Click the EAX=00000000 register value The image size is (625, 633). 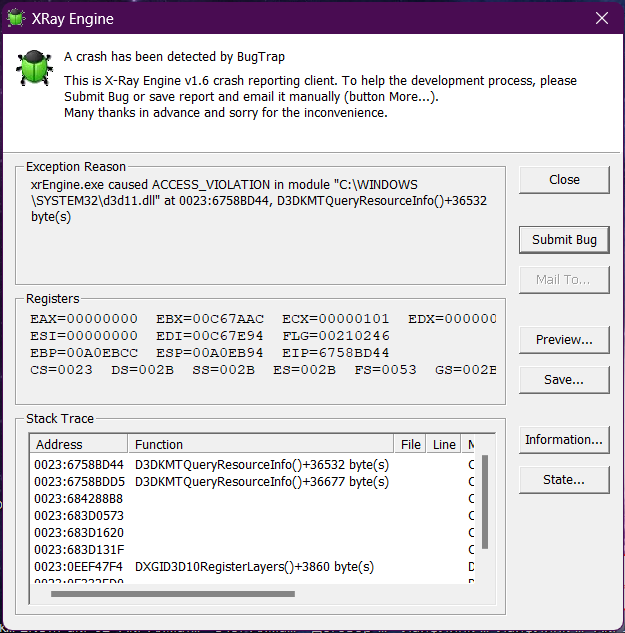(84, 319)
